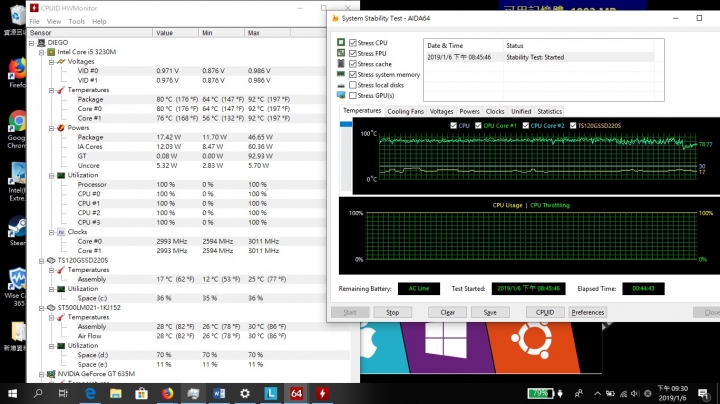The image size is (720, 404).
Task: Collapse Intel Core i5 Powers group
Action: pos(51,128)
